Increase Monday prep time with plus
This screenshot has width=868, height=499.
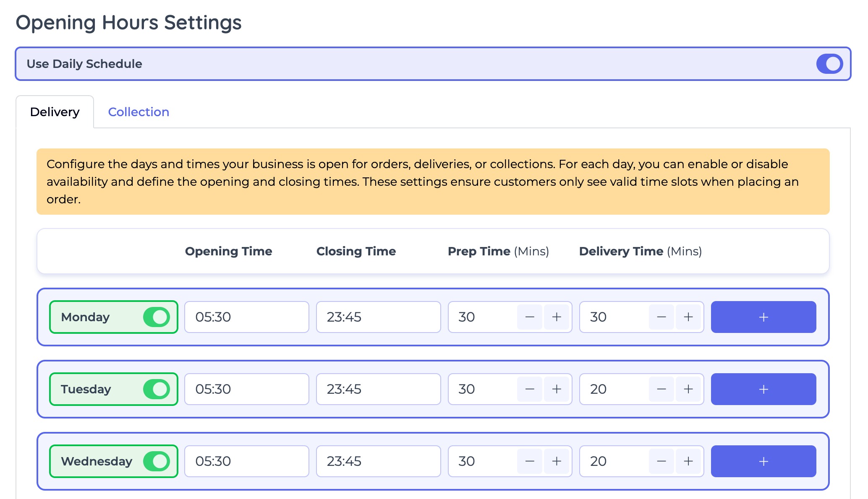pos(557,317)
